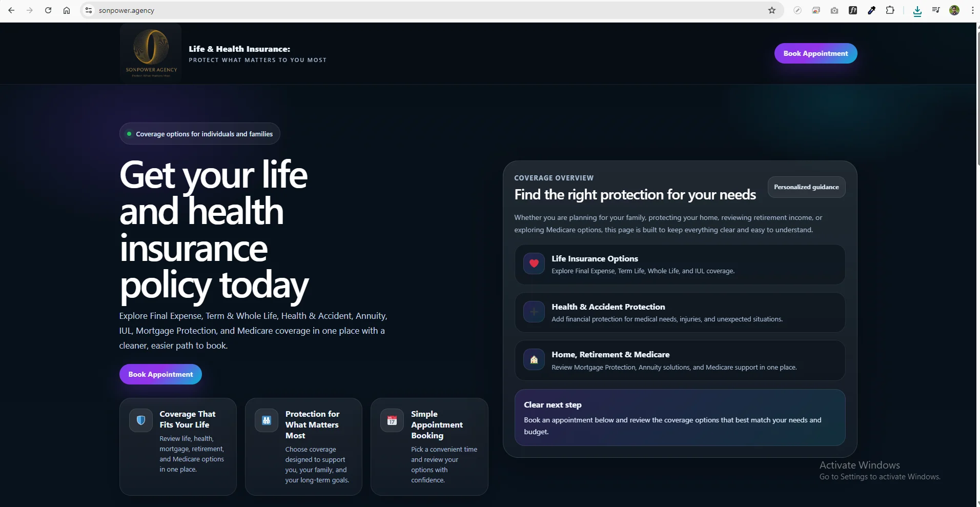
Task: Click the Get your life and health insurance headline
Action: pos(214,230)
